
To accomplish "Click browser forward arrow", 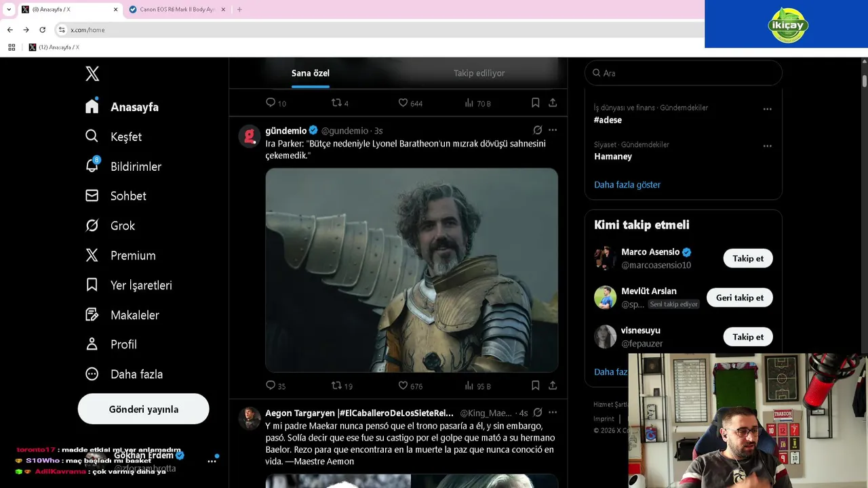I will click(x=26, y=30).
